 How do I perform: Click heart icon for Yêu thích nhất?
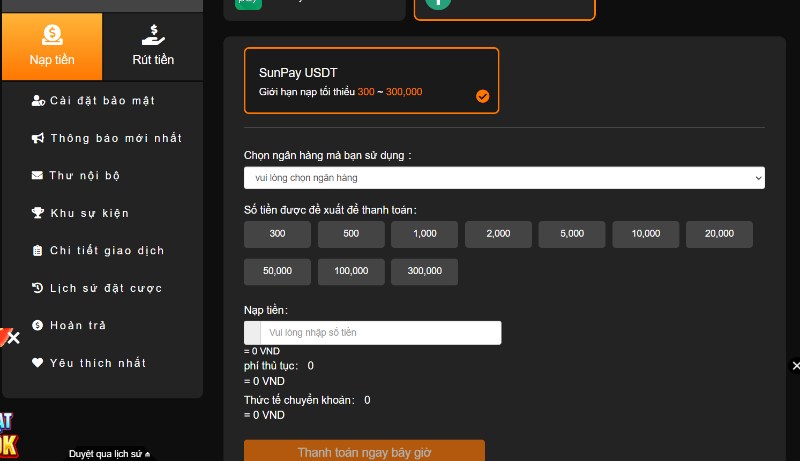pyautogui.click(x=38, y=363)
